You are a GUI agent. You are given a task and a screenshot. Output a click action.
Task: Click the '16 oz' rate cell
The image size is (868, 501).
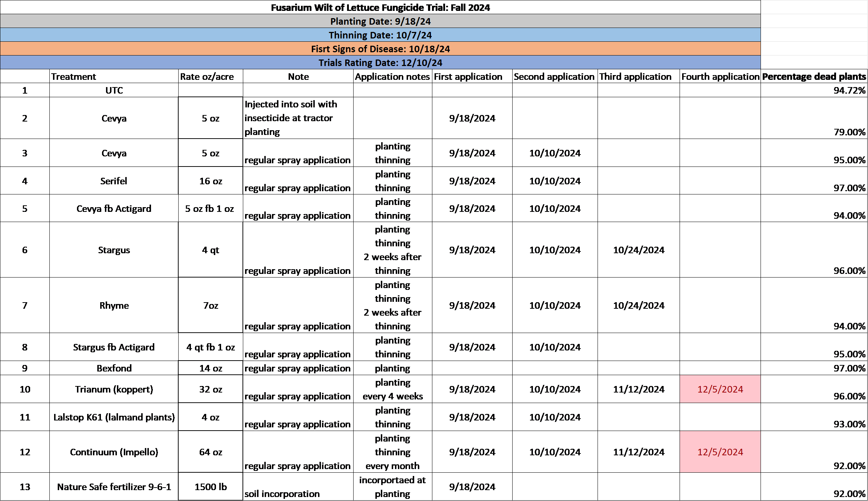[x=211, y=181]
